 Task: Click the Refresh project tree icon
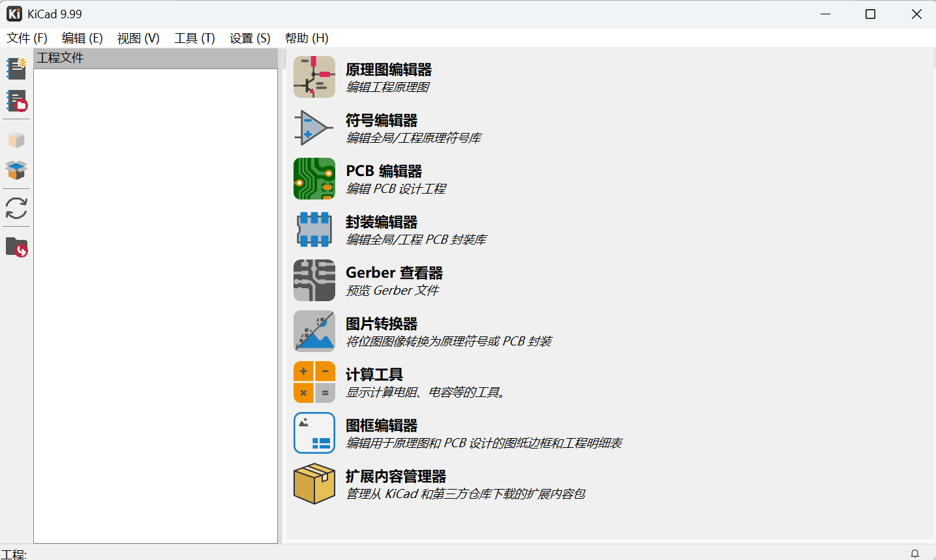(x=16, y=209)
